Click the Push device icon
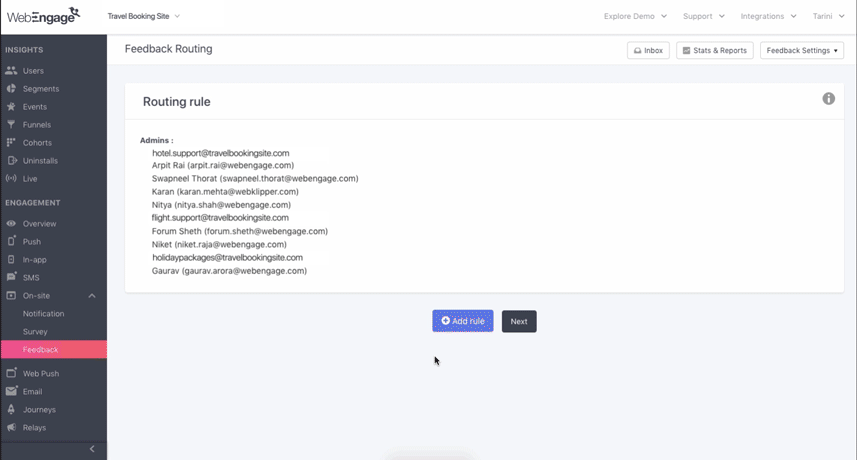857x460 pixels. click(x=11, y=241)
